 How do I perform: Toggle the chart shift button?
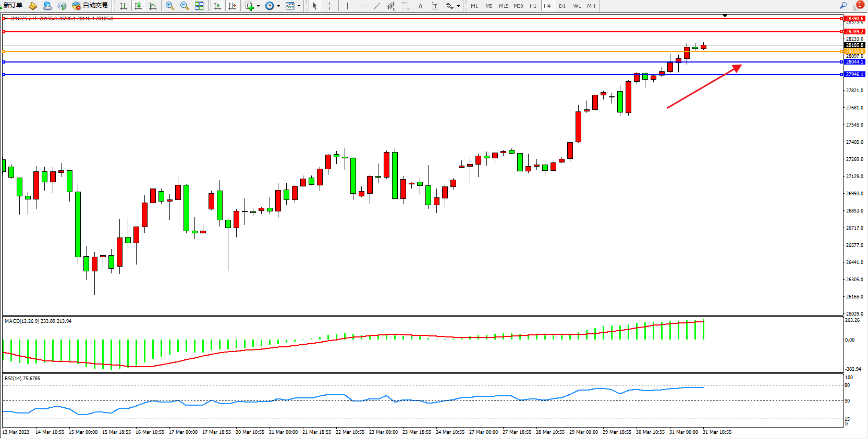point(232,6)
